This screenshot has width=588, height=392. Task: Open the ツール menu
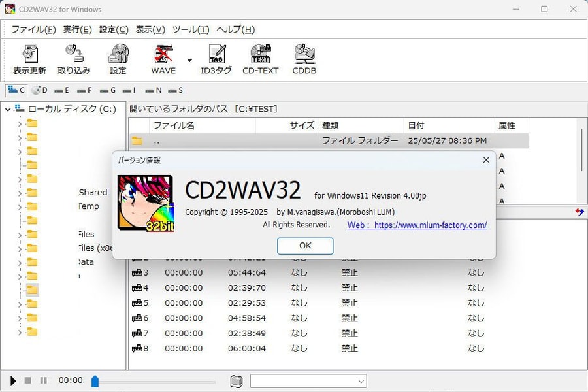[193, 29]
